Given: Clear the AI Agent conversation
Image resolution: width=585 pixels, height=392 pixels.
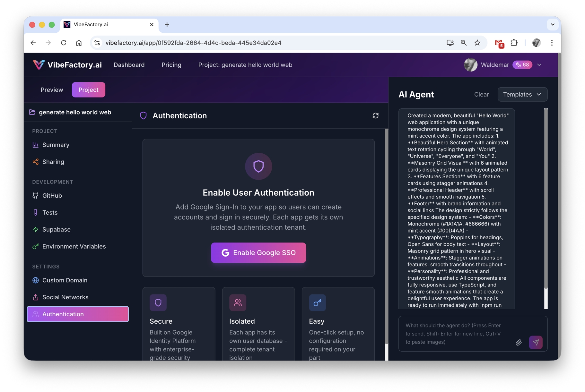Looking at the screenshot, I should (481, 94).
